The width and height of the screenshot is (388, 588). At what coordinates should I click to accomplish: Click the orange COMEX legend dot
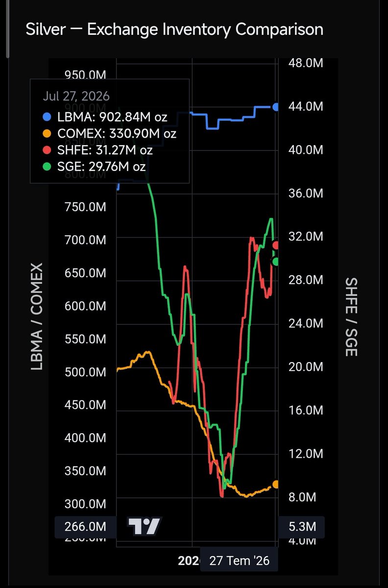47,133
